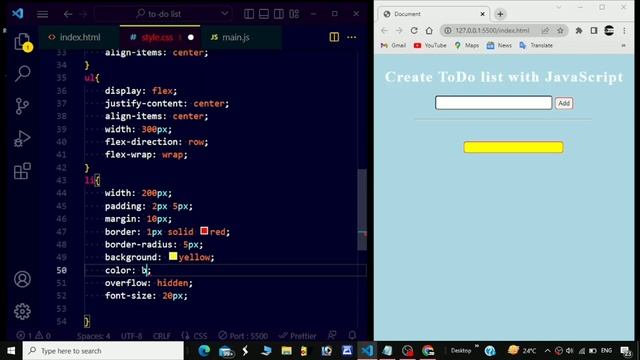
Task: Bookmark this page with star icon
Action: [560, 31]
